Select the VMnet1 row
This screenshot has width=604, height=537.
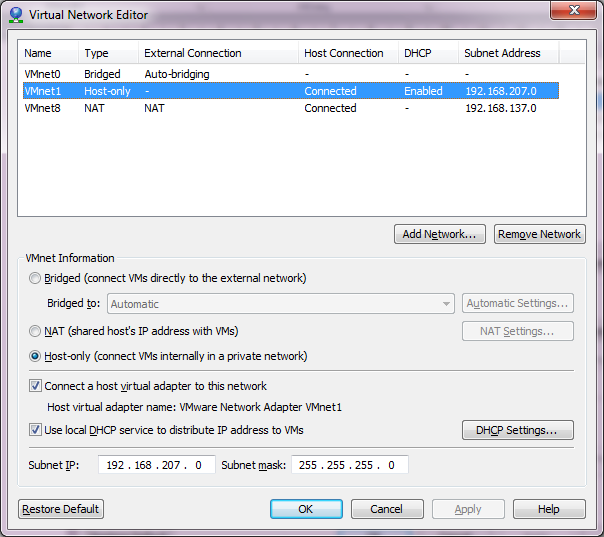tap(291, 91)
